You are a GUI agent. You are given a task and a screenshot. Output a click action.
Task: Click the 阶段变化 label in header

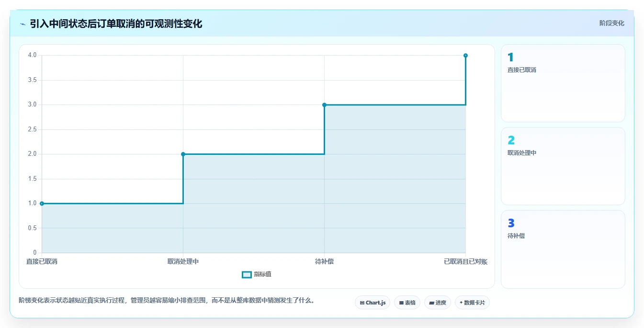coord(611,23)
